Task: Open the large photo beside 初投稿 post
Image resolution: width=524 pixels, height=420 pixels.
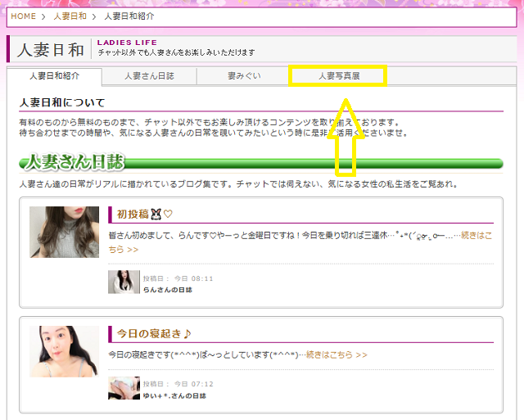Action: (x=58, y=232)
